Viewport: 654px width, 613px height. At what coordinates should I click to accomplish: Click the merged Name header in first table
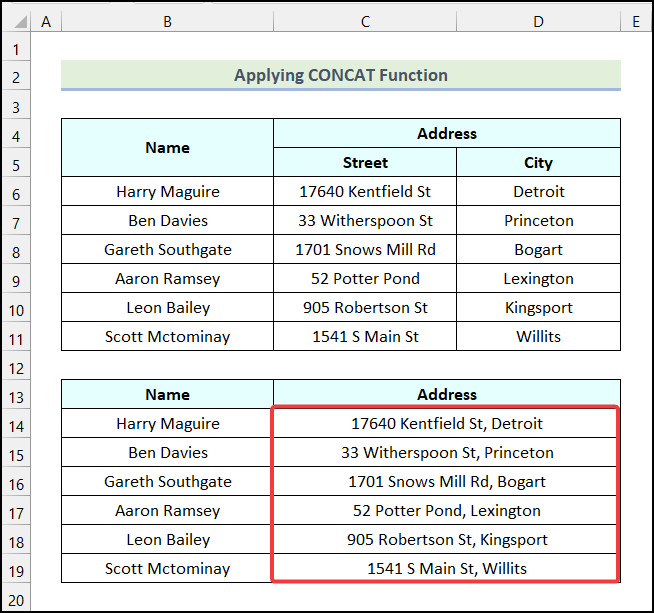pos(167,148)
